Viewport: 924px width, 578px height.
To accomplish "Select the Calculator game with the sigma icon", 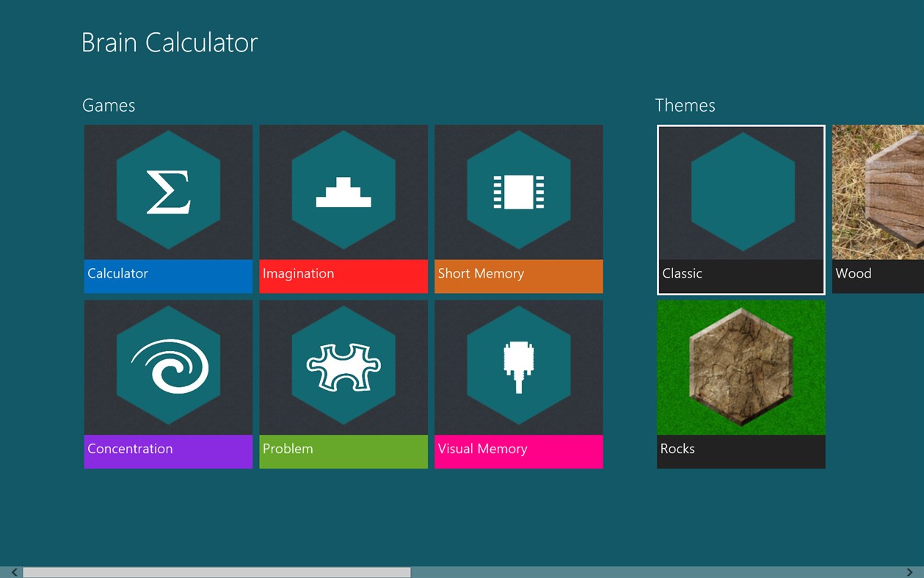I will pos(167,191).
